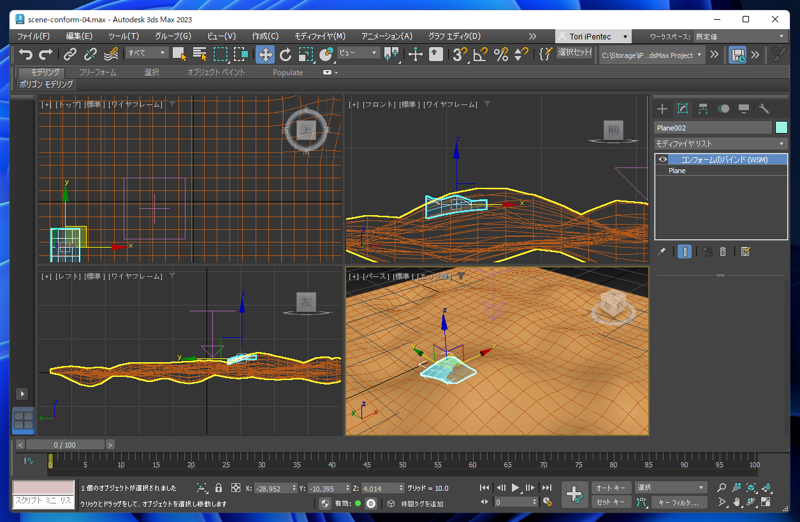Switch to the オブジェクト ペイント ribbon tab
This screenshot has height=522, width=800.
coord(216,72)
